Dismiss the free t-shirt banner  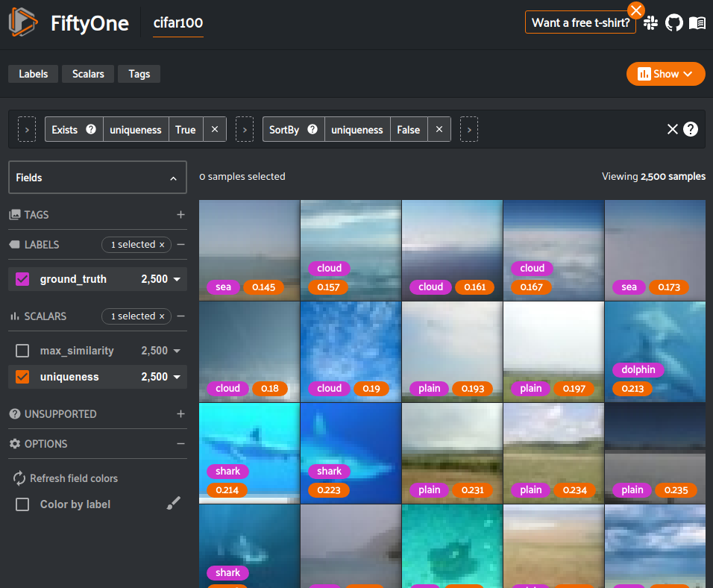click(x=635, y=10)
